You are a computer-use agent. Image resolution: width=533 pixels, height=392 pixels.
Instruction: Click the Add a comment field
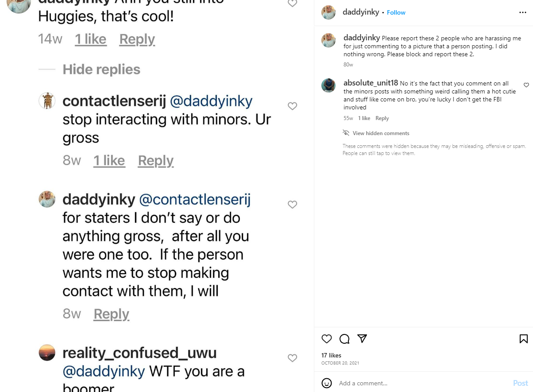coord(421,383)
